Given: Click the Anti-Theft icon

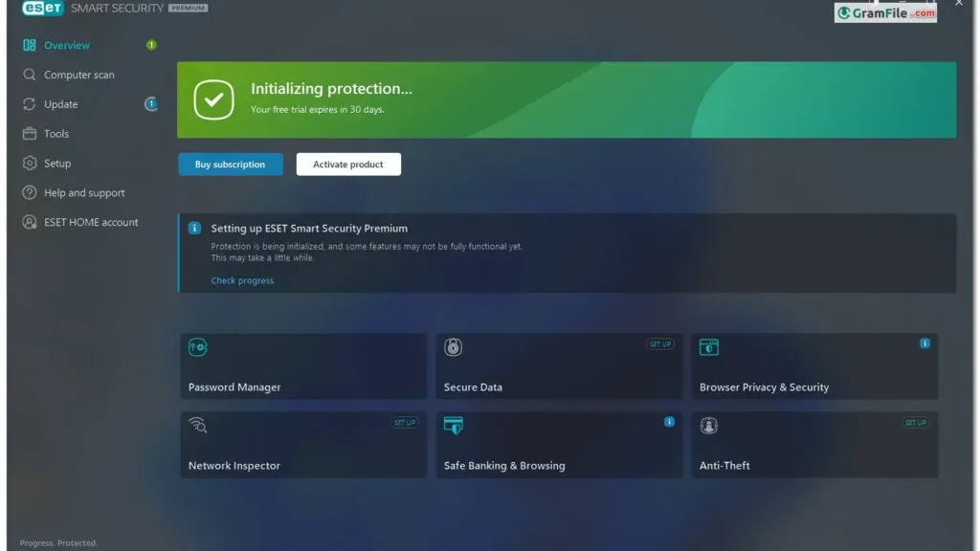Looking at the screenshot, I should tap(709, 426).
